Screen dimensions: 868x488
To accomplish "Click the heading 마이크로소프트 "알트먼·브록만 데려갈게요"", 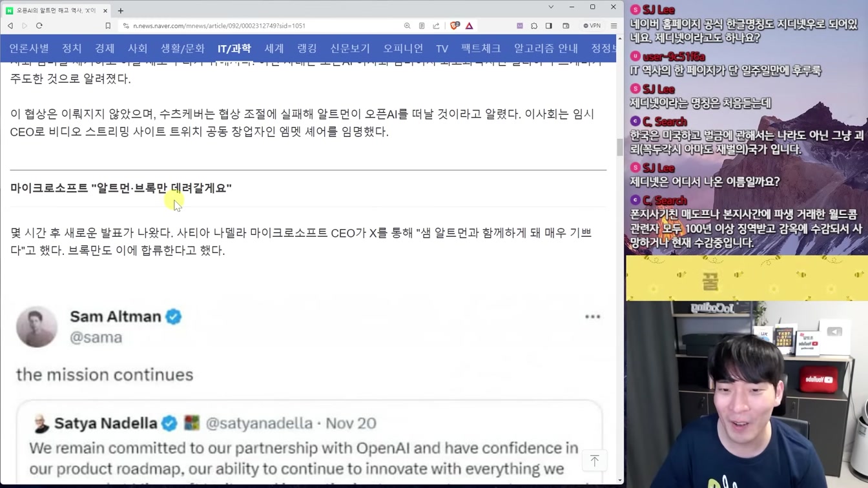I will [121, 188].
